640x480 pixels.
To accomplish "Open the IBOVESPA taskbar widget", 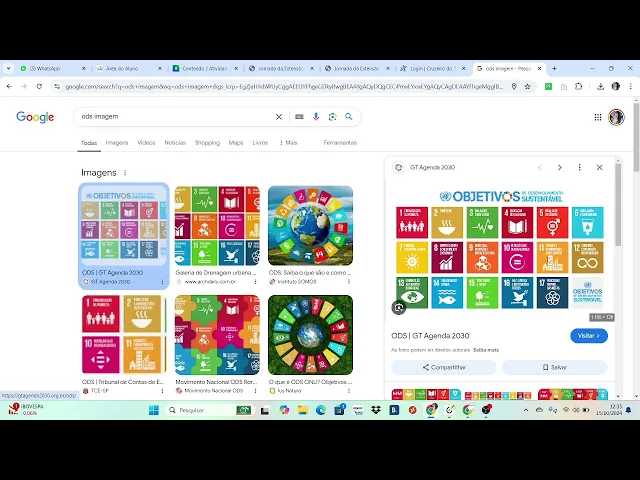I will click(27, 410).
